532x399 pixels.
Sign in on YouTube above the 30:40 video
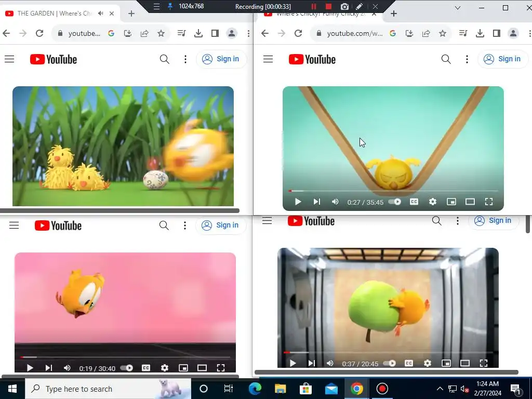pyautogui.click(x=221, y=225)
